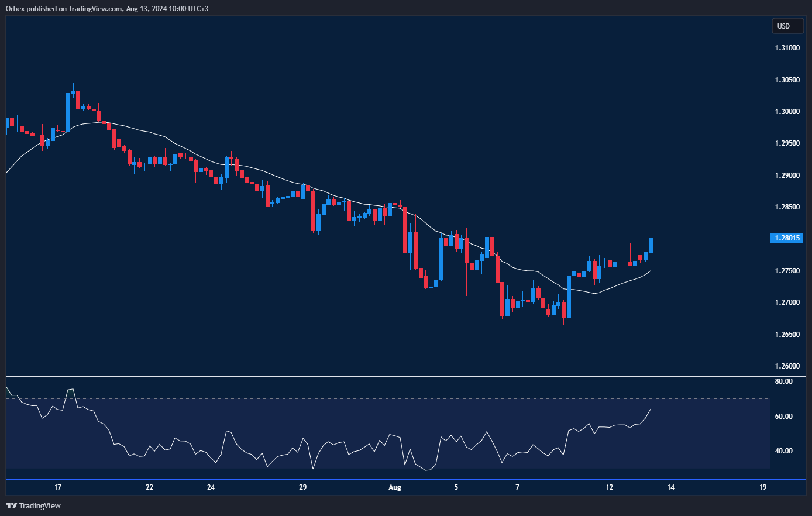Click the date label 7 on time axis

517,487
